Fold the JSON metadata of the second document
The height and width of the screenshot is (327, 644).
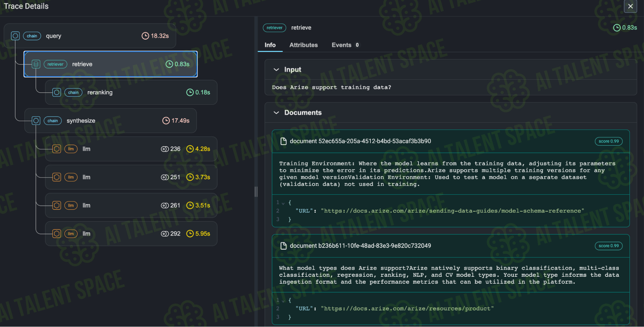pyautogui.click(x=283, y=301)
